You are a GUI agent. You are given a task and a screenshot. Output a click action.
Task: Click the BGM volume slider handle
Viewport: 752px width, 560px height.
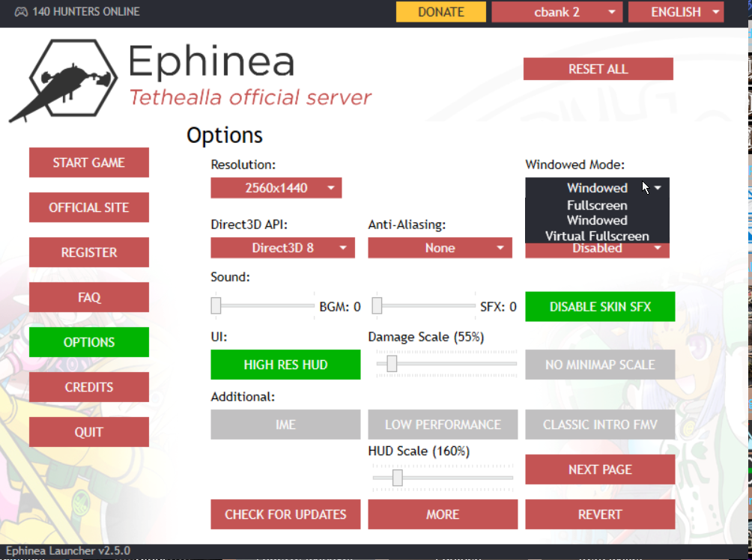[216, 305]
